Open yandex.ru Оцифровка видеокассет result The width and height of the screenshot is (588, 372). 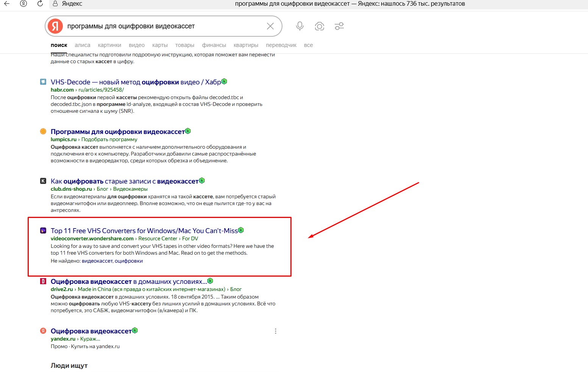coord(91,331)
